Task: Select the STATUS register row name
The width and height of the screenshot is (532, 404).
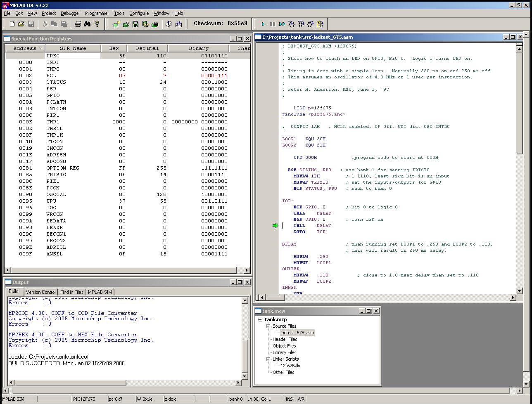Action: (56, 82)
